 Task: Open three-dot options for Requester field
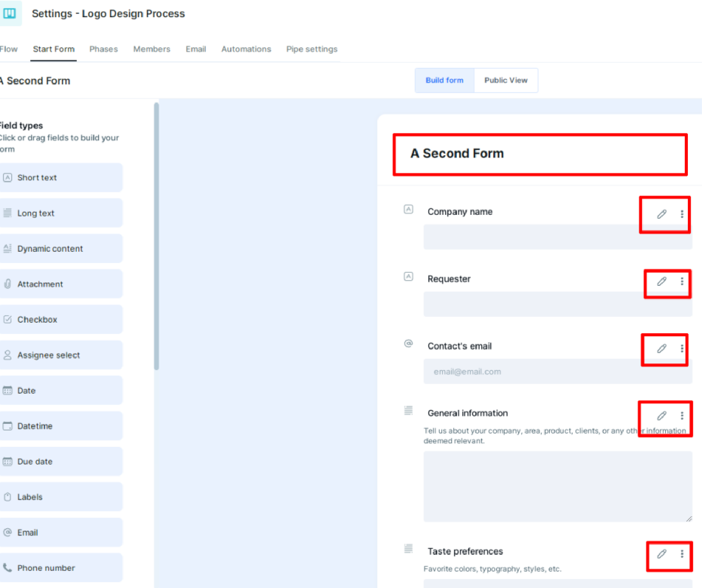click(x=682, y=281)
